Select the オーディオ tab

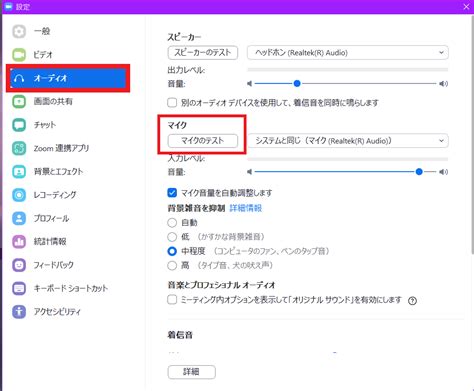[68, 78]
